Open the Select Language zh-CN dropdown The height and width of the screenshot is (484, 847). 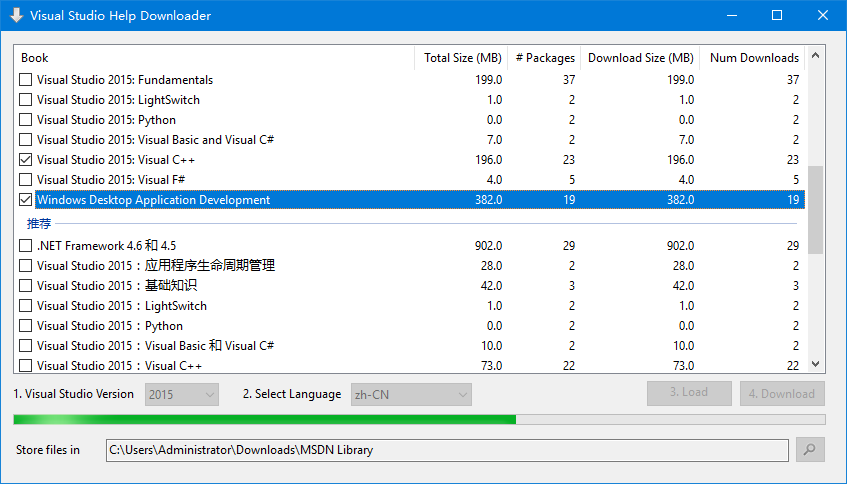411,394
